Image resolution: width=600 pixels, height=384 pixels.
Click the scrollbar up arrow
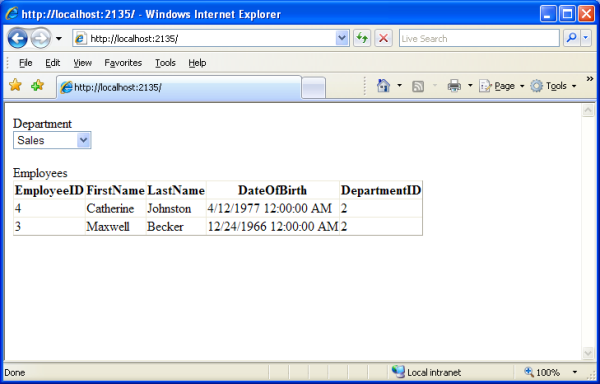pyautogui.click(x=588, y=110)
